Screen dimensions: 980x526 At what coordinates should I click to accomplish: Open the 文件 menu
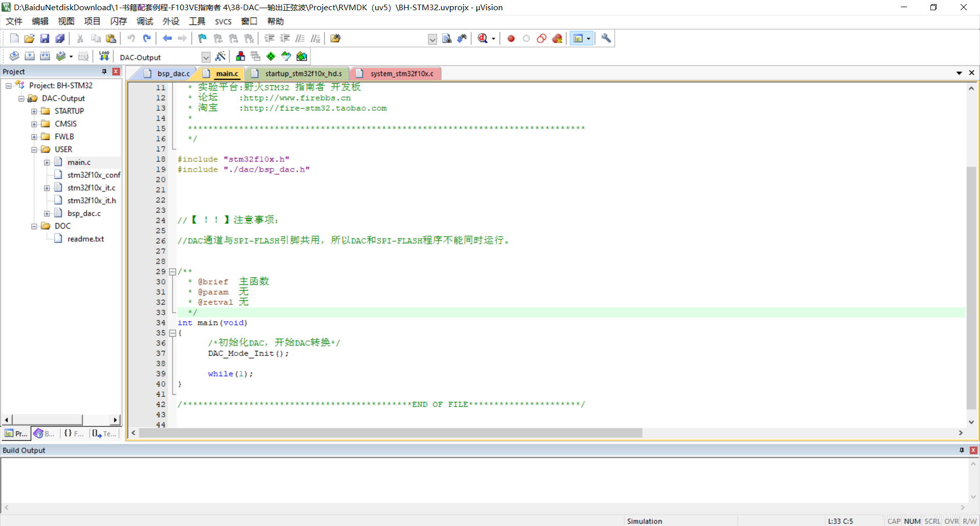coord(14,21)
